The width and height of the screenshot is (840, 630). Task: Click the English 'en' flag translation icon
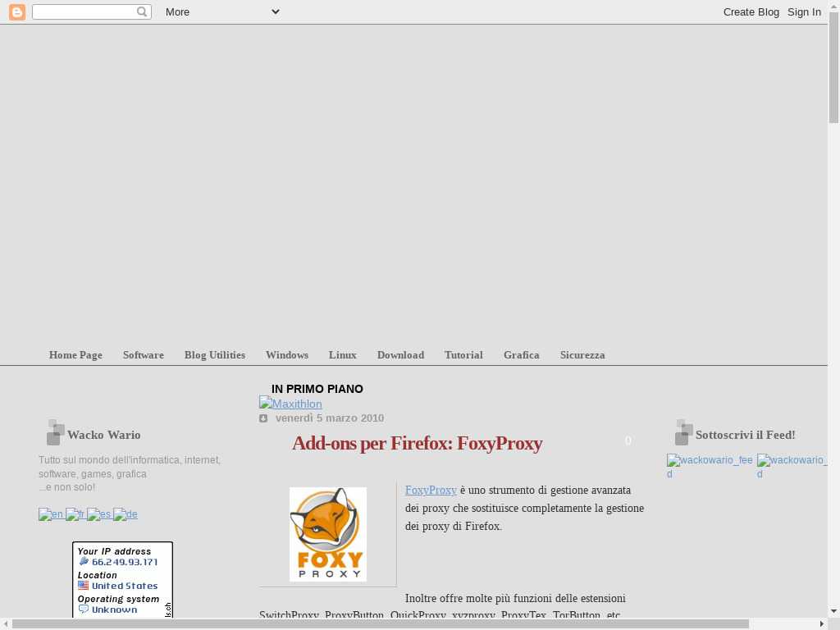coord(51,514)
